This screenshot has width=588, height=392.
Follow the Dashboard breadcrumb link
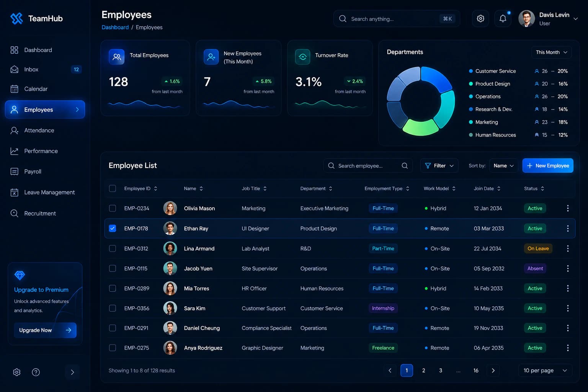115,27
